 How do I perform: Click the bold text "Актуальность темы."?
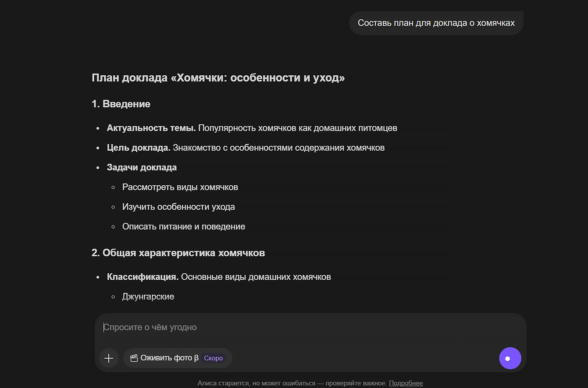[151, 128]
